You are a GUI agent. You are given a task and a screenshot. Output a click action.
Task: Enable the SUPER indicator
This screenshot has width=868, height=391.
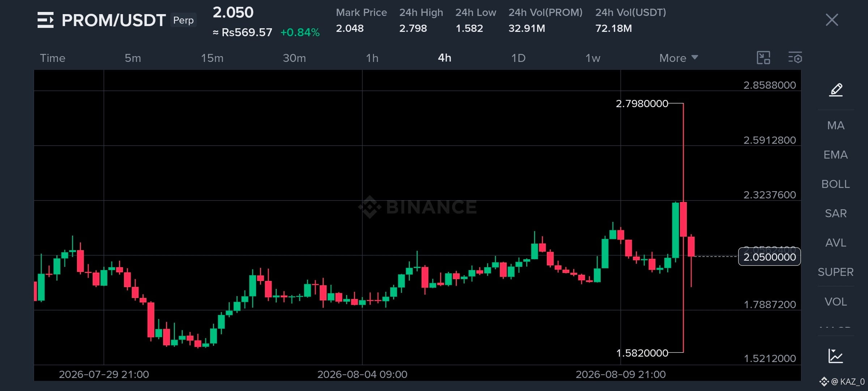[x=836, y=272]
